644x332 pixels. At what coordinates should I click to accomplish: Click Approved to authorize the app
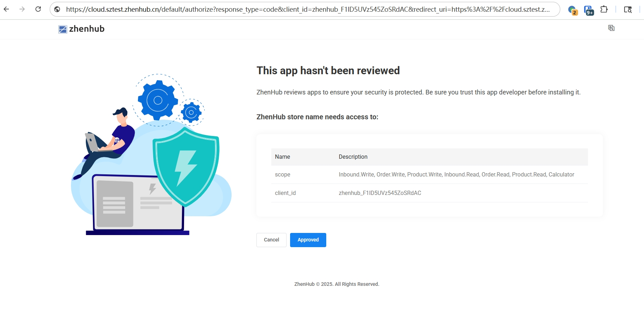pyautogui.click(x=308, y=240)
